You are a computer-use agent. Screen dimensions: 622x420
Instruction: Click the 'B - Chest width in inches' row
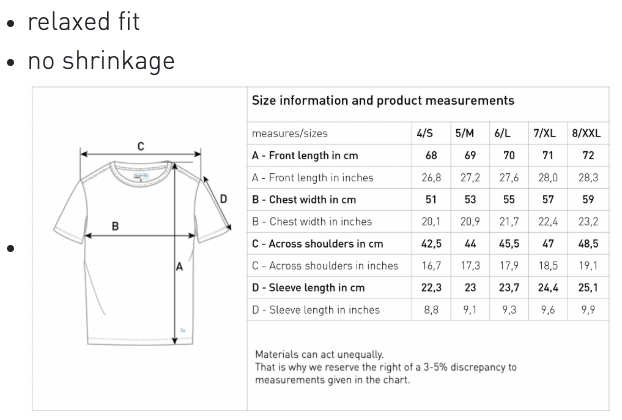(428, 221)
